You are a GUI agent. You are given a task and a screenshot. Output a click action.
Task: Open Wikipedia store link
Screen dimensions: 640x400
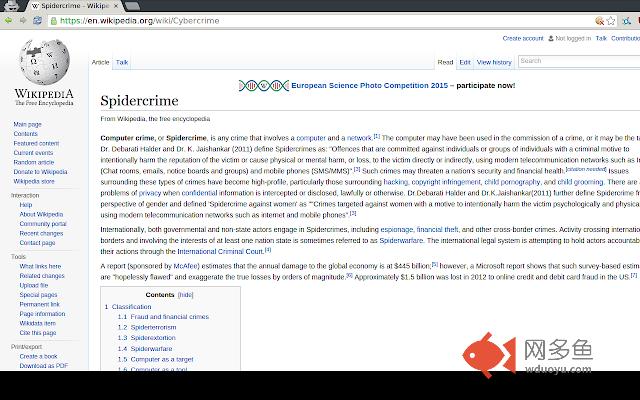(x=33, y=181)
